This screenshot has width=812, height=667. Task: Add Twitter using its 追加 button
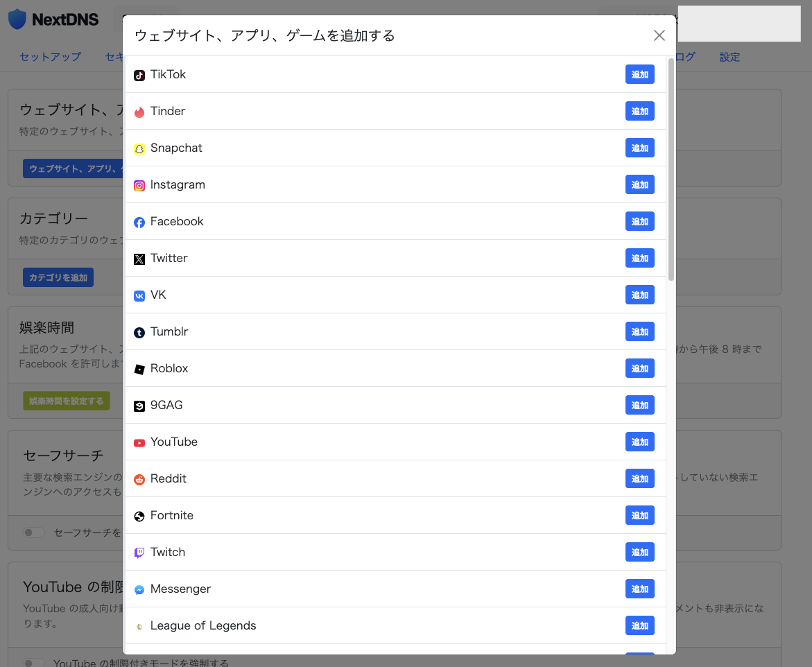pyautogui.click(x=639, y=258)
